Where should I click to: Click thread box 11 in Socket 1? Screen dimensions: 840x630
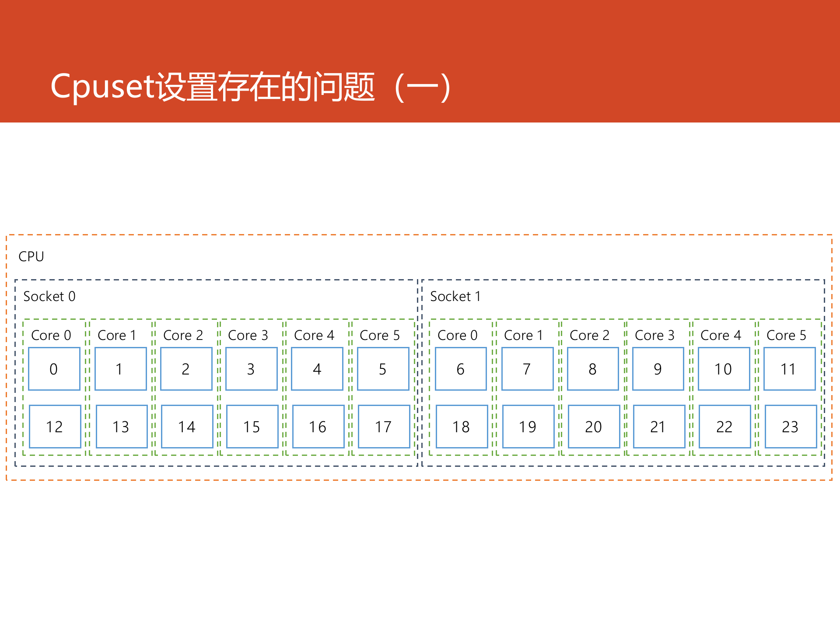click(789, 368)
